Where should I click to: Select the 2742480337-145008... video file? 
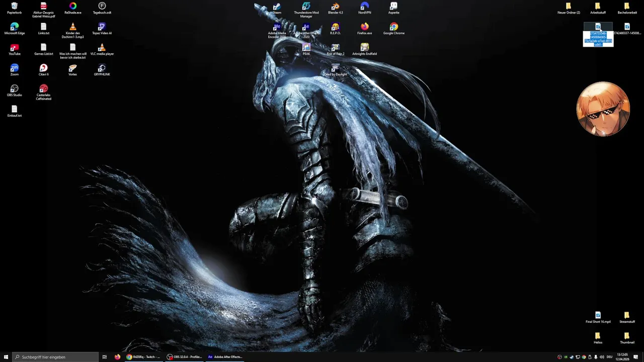(x=627, y=29)
